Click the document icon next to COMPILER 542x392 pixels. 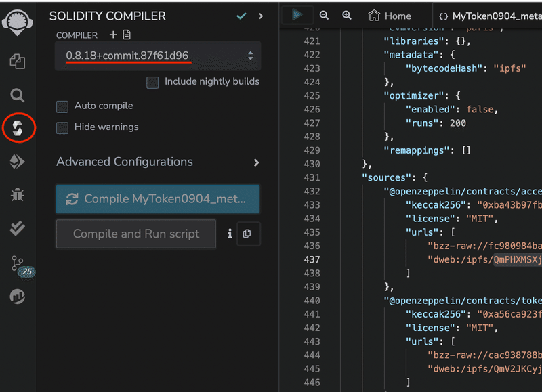[x=127, y=35]
